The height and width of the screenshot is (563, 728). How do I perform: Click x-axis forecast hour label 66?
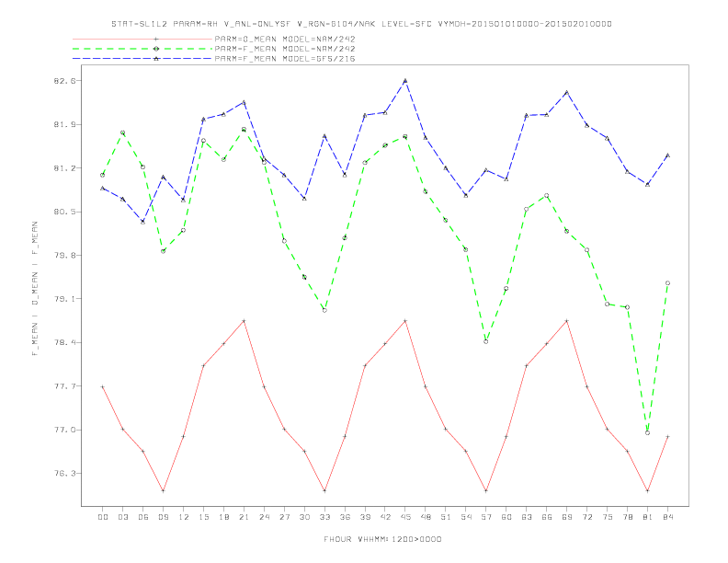(547, 517)
